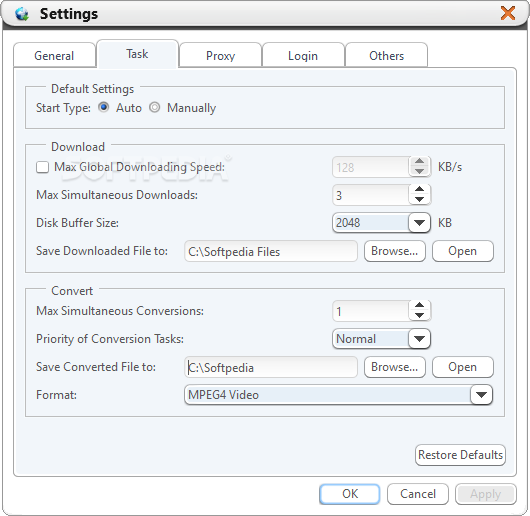Decrease Max Simultaneous Conversions with down arrow
Viewport: 530px width, 516px height.
coord(419,316)
